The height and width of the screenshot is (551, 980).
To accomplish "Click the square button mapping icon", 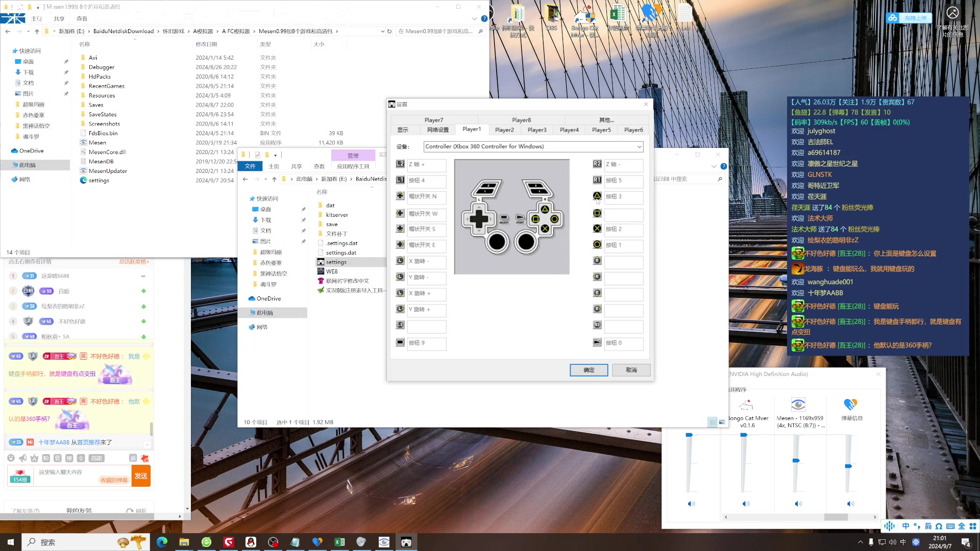I will tap(597, 213).
